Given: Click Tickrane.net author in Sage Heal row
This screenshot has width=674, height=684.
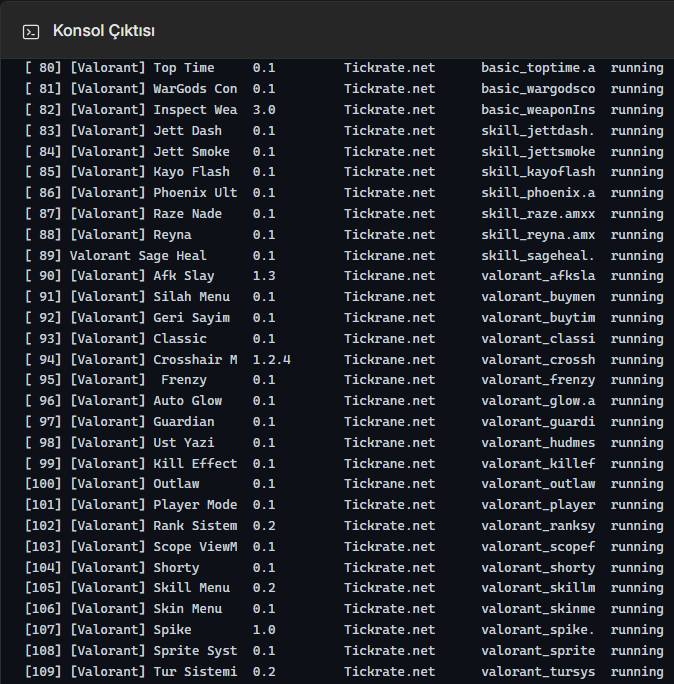Looking at the screenshot, I should (389, 255).
